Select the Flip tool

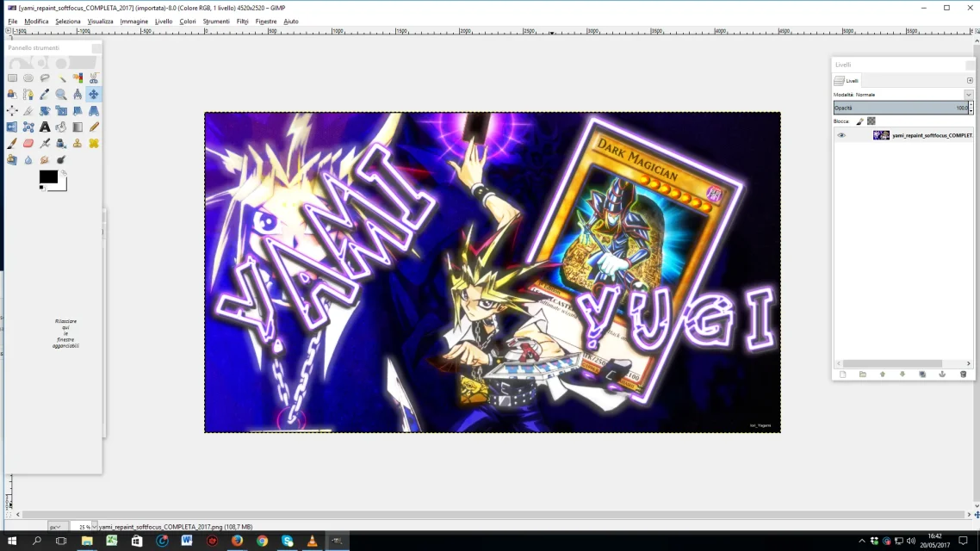(x=13, y=127)
